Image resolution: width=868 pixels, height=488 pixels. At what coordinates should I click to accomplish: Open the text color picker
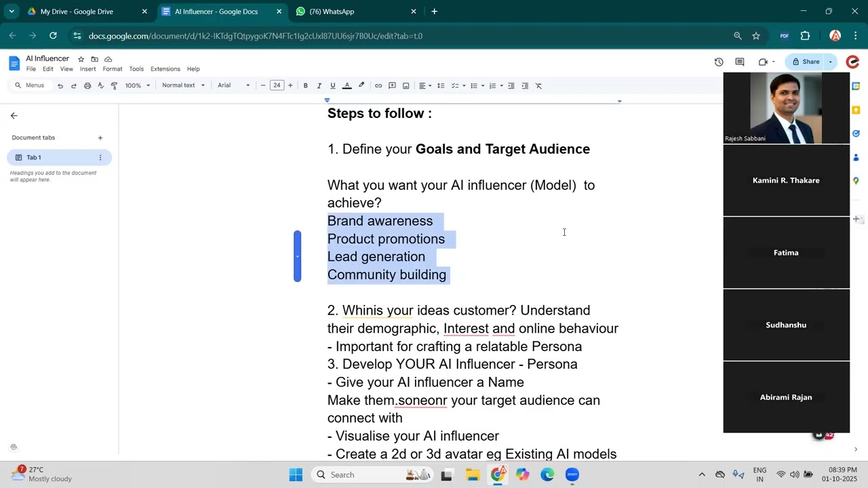click(347, 85)
